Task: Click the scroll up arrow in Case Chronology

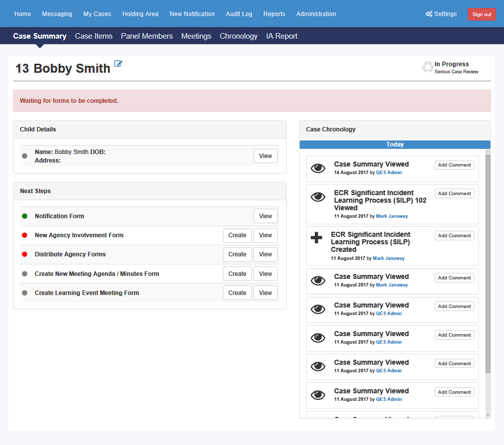Action: [x=488, y=152]
